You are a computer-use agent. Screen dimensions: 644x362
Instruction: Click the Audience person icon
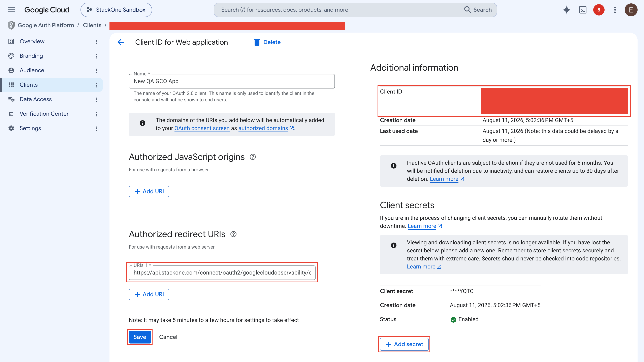click(11, 70)
